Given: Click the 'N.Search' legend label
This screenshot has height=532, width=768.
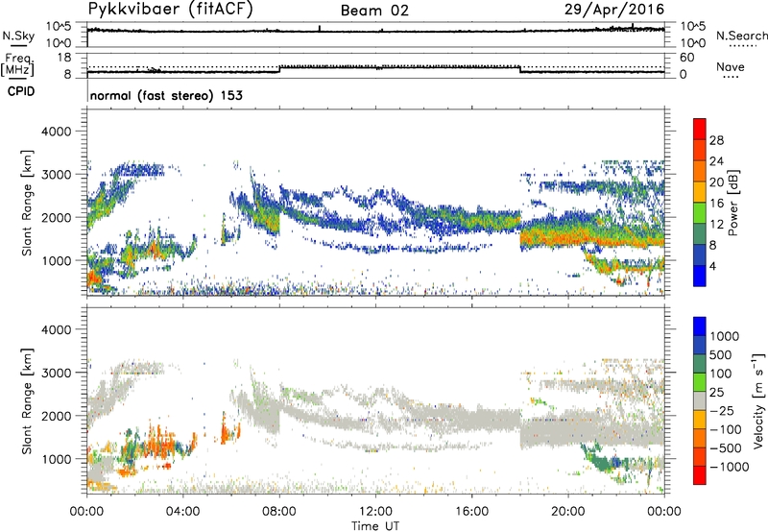Looking at the screenshot, I should tap(741, 36).
